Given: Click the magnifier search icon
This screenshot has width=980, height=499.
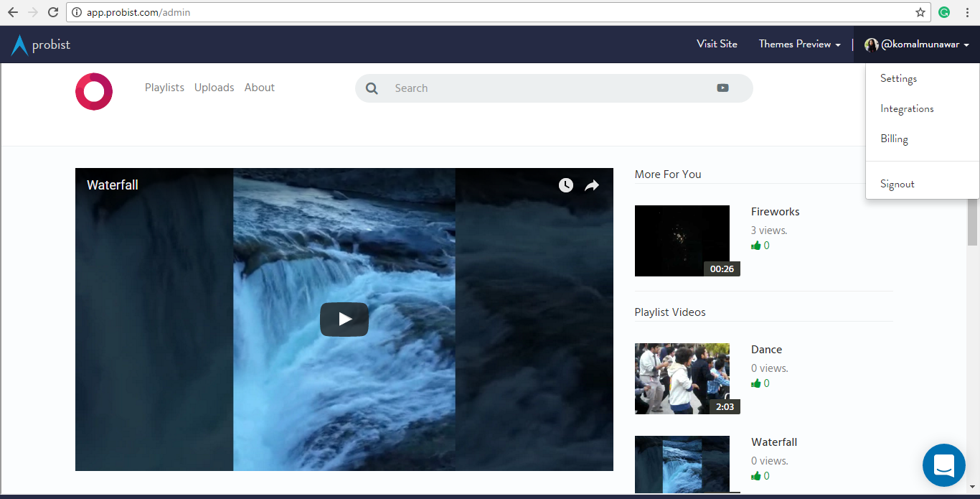Looking at the screenshot, I should [372, 88].
